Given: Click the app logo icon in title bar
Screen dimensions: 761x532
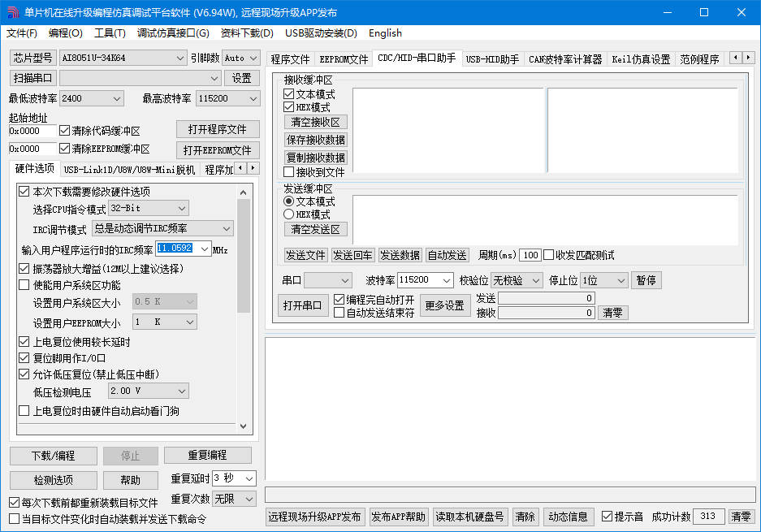Looking at the screenshot, I should point(13,12).
